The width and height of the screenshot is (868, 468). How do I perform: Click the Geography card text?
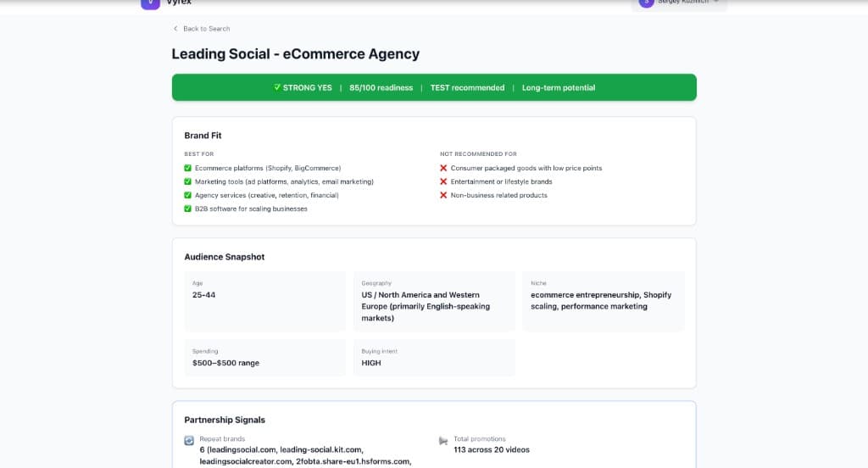click(x=426, y=306)
